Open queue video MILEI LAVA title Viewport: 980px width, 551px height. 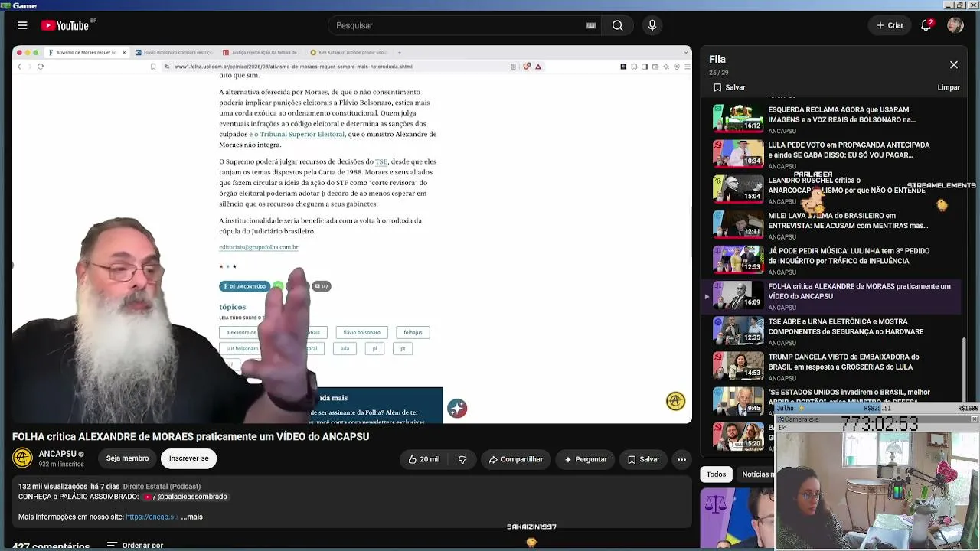[x=848, y=220]
